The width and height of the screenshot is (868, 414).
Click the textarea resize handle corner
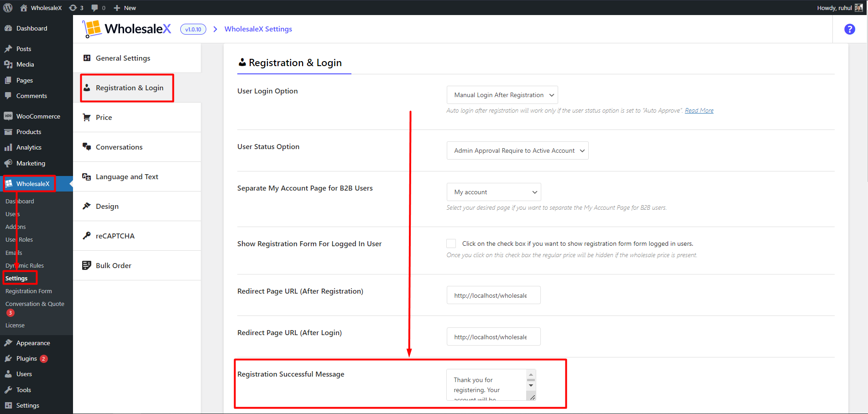[532, 397]
